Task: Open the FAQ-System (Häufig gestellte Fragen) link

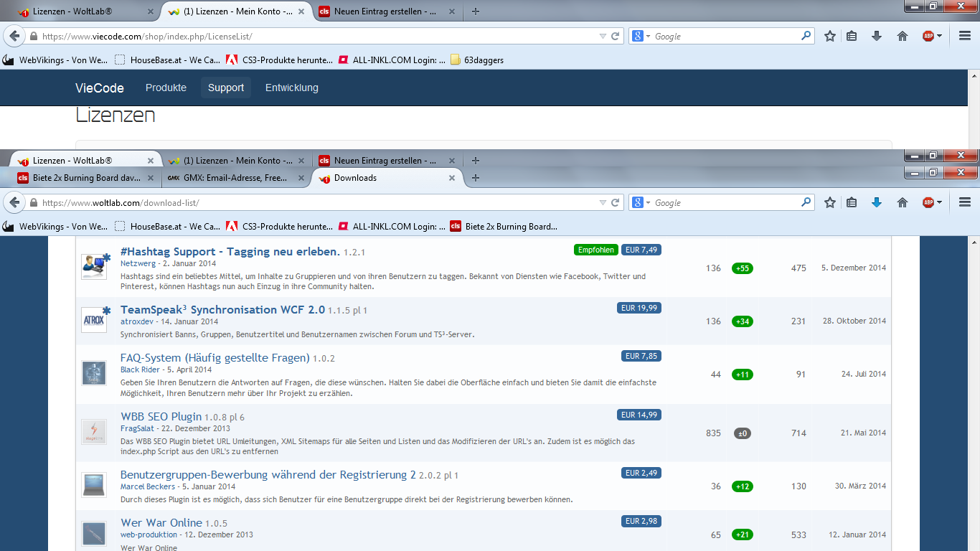Action: pos(215,357)
